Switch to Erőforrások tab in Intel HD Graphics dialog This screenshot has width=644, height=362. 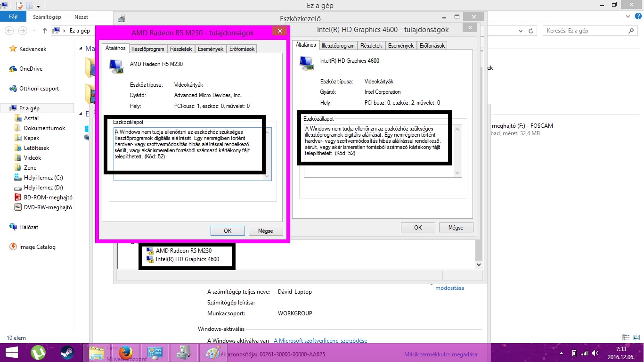pyautogui.click(x=432, y=46)
